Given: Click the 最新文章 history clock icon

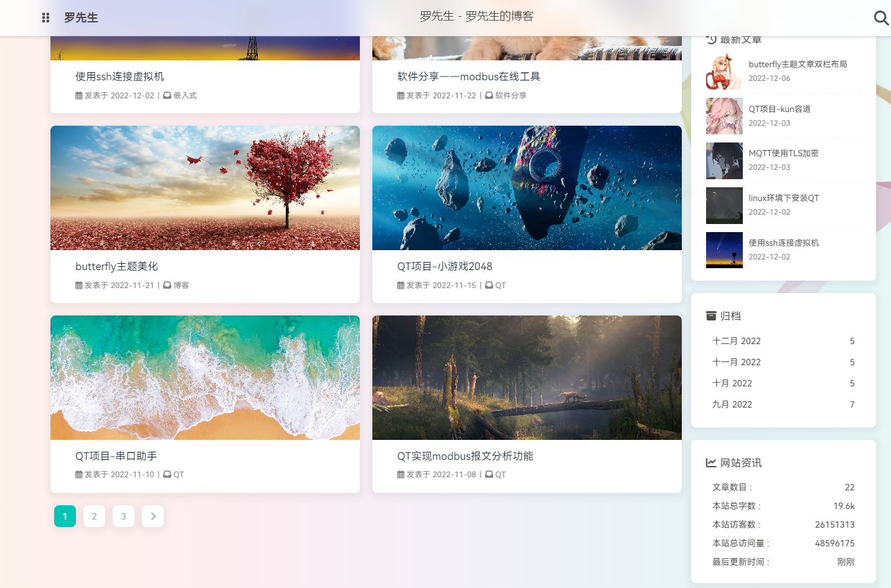Looking at the screenshot, I should point(711,39).
